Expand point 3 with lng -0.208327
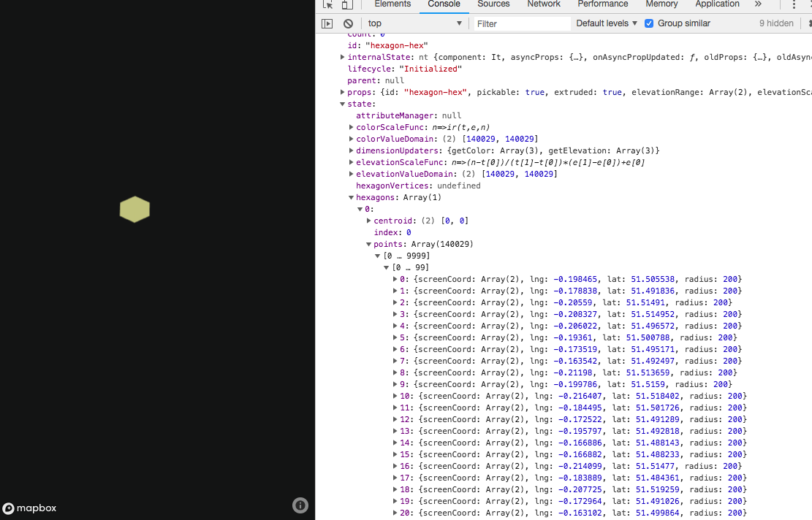The height and width of the screenshot is (520, 812). click(395, 314)
